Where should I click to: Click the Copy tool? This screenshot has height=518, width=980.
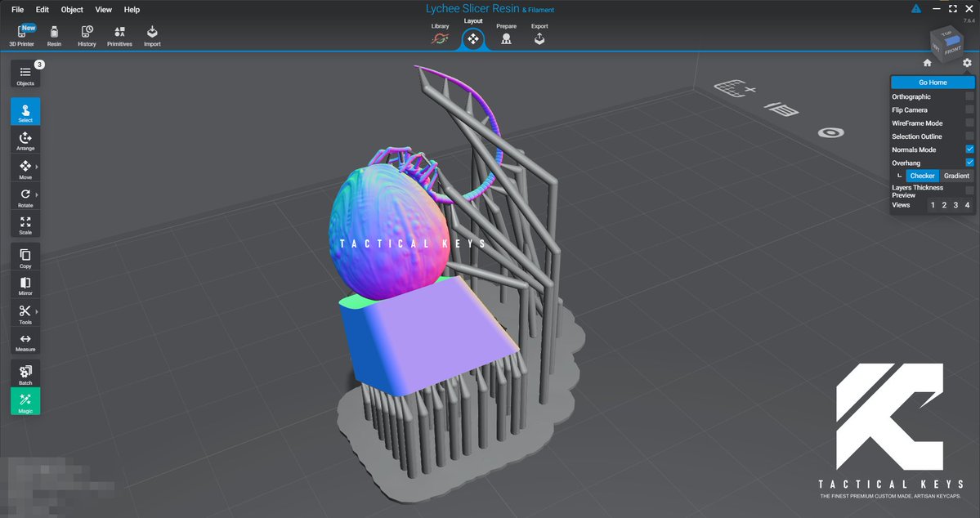[25, 257]
